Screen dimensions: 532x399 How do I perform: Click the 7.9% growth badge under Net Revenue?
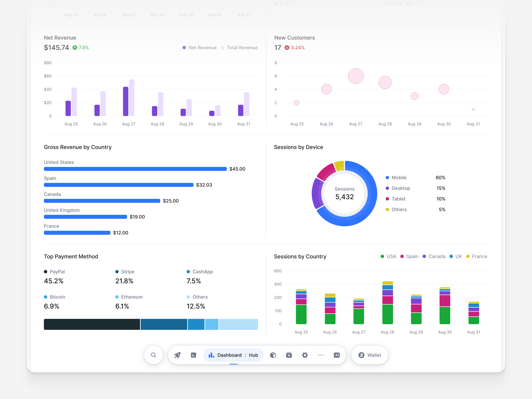click(81, 47)
